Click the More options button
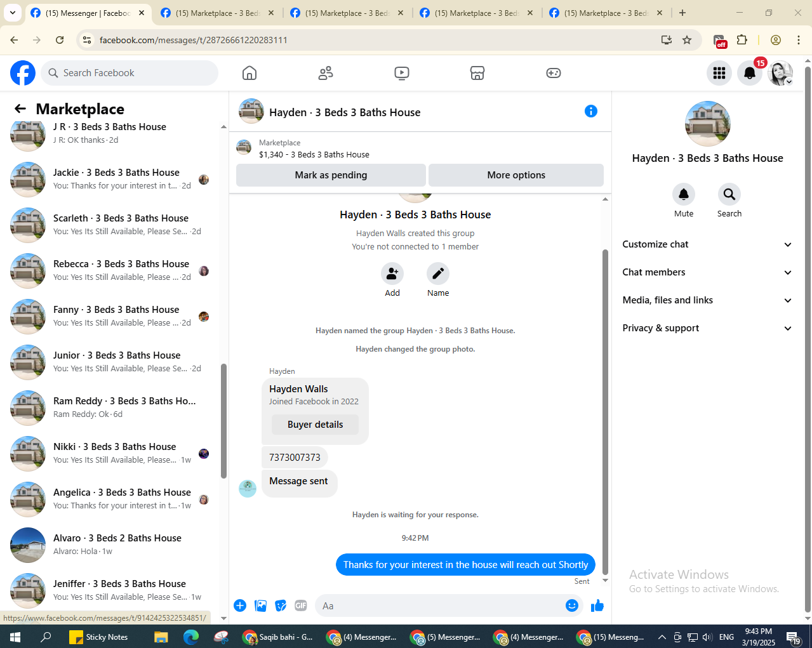This screenshot has width=812, height=648. pos(516,175)
